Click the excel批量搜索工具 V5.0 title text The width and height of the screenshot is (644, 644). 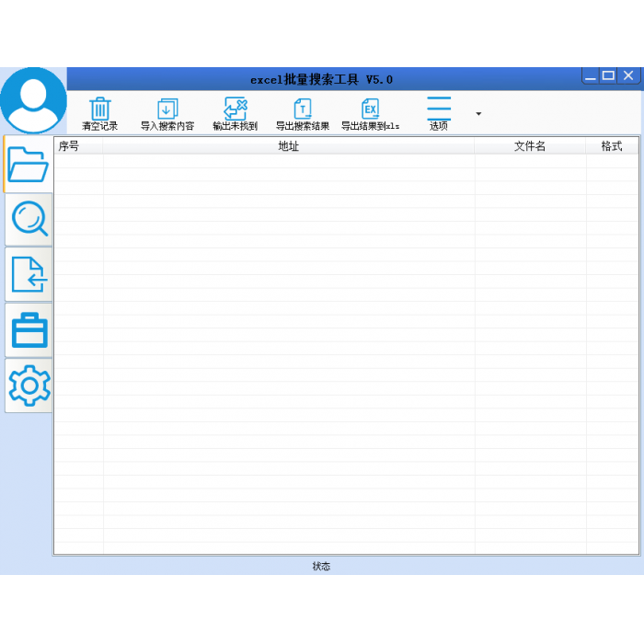322,80
